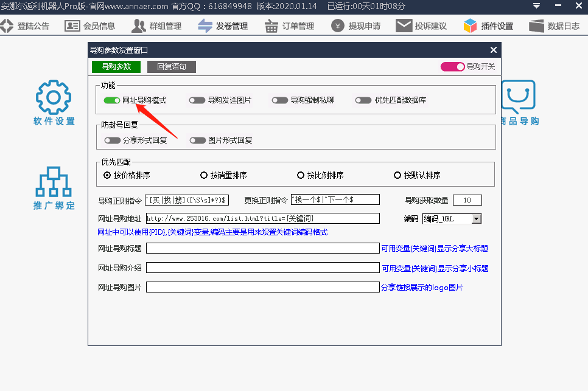Open the 数据日志 folder icon
This screenshot has height=391, width=588.
[x=536, y=26]
